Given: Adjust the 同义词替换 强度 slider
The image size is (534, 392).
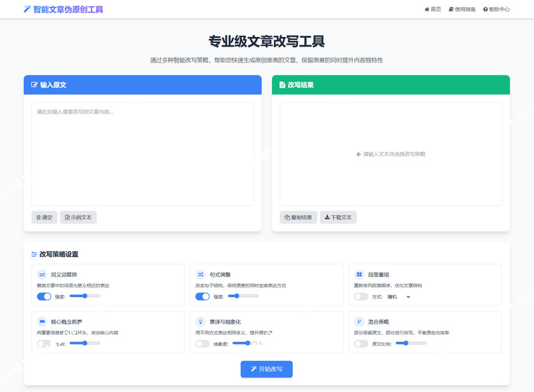Looking at the screenshot, I should [85, 295].
